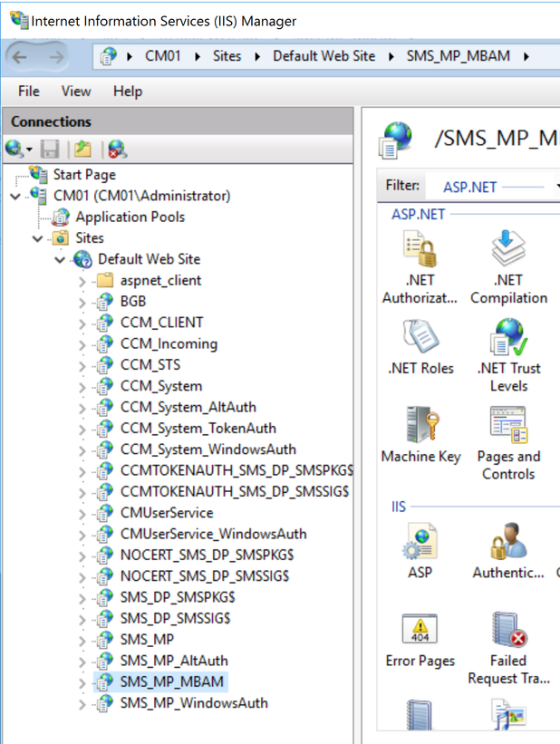560x744 pixels.
Task: Open Pages and Controls feature
Action: coord(508,443)
